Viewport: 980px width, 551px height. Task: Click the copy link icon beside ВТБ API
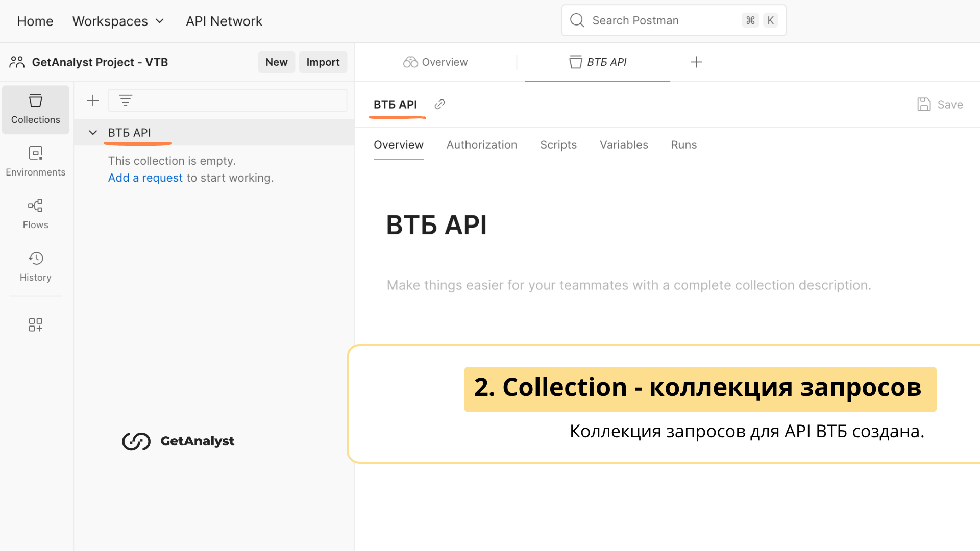point(439,105)
